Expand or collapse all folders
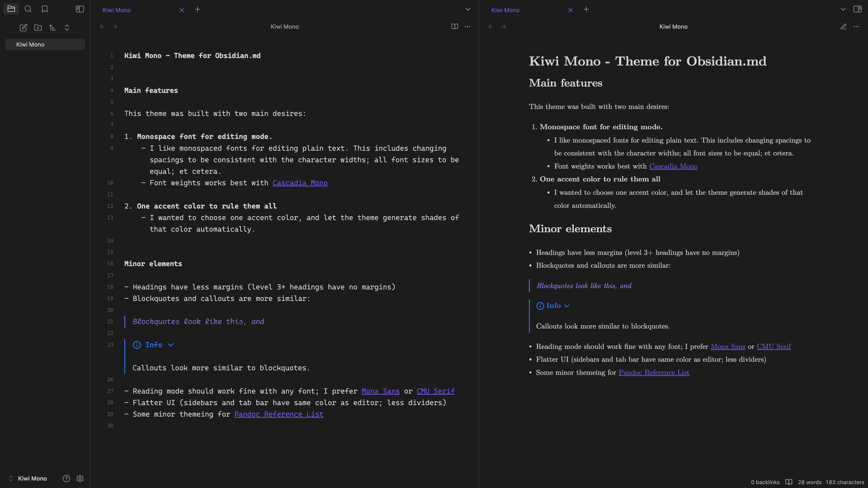 tap(67, 28)
